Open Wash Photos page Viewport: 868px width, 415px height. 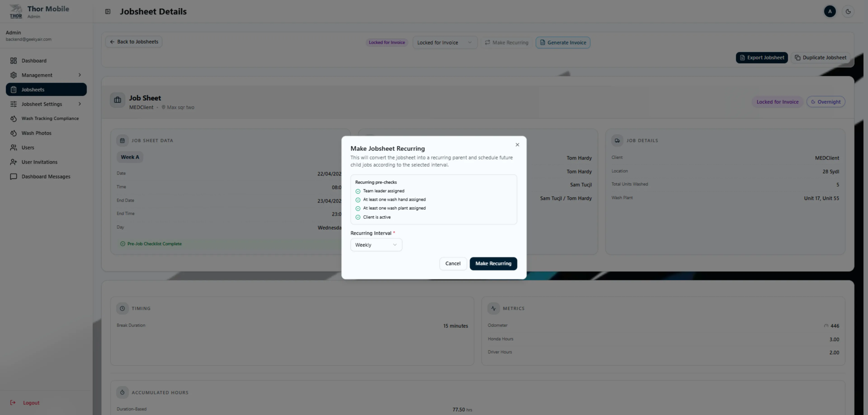click(x=46, y=133)
